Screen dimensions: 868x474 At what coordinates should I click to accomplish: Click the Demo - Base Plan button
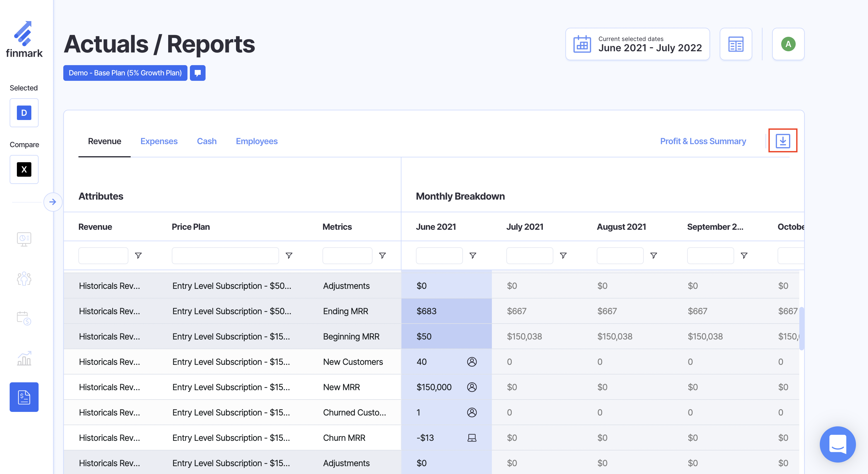(x=125, y=73)
